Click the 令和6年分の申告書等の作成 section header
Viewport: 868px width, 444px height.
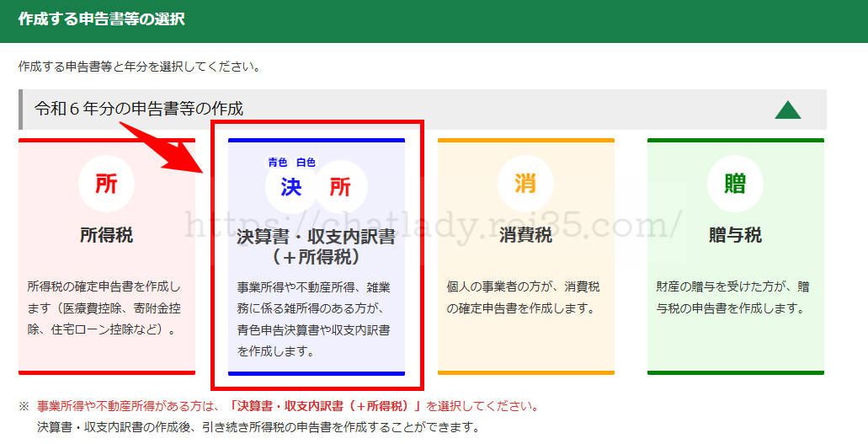click(x=423, y=110)
